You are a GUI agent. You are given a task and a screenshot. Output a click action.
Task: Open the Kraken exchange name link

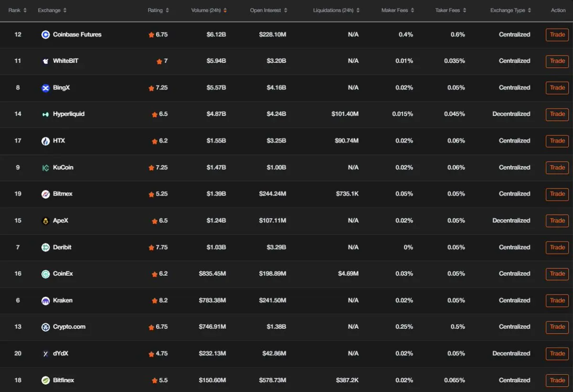(63, 300)
